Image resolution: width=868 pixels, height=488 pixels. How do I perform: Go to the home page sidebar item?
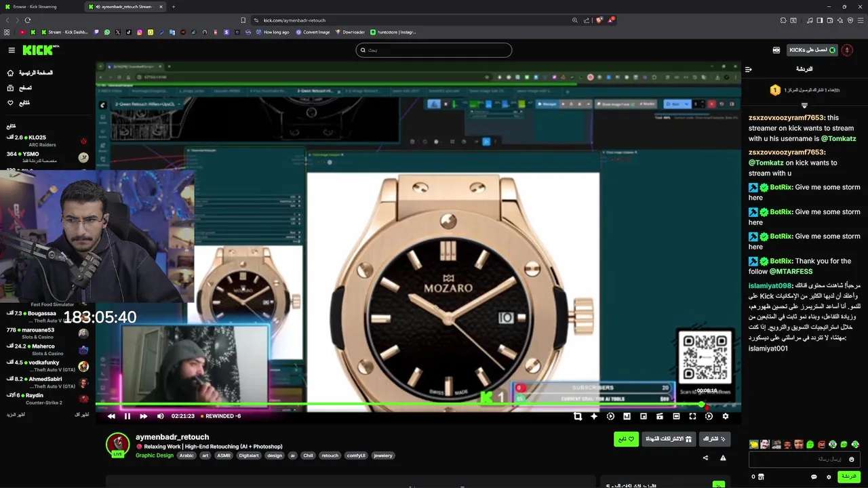[29, 73]
